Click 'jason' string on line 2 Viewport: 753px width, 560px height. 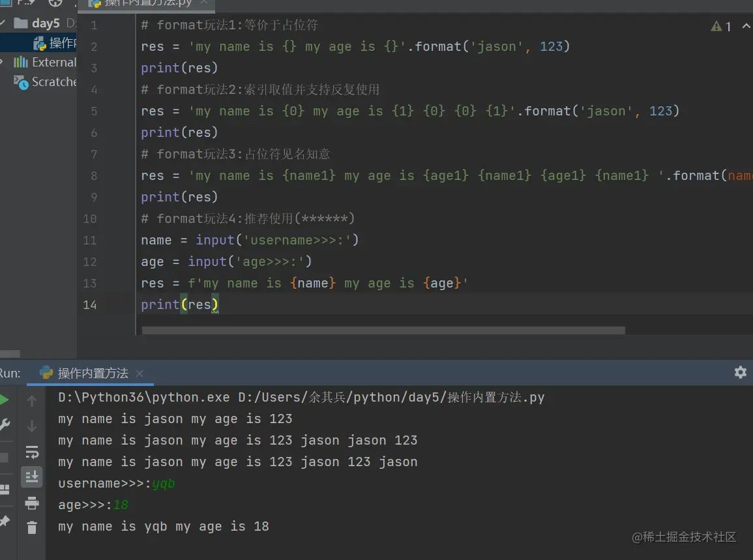click(497, 46)
